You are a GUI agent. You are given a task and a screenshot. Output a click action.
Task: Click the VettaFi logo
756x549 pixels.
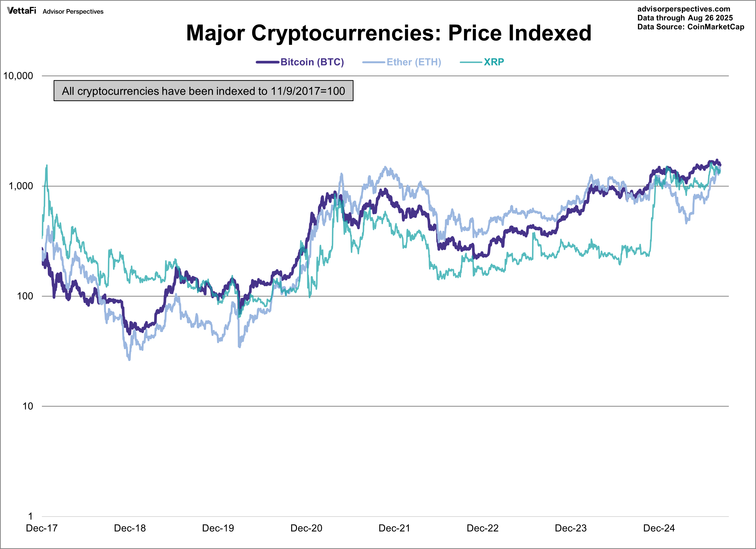(x=22, y=11)
